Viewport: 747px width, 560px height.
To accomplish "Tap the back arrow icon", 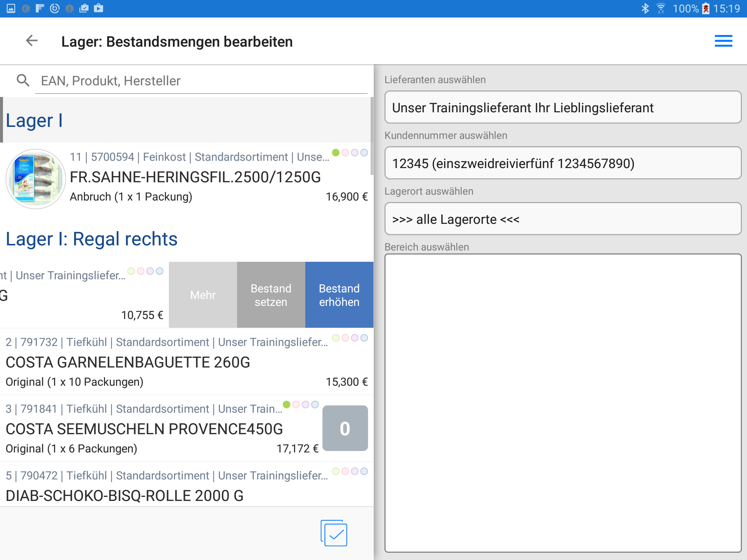I will tap(32, 41).
